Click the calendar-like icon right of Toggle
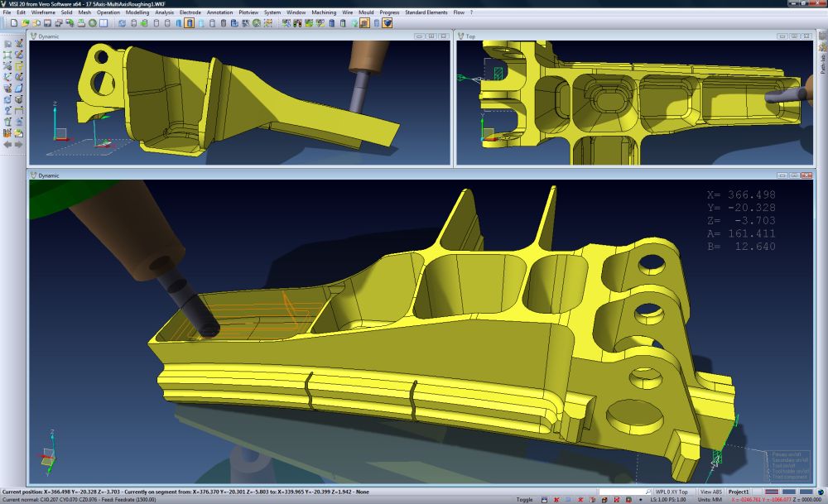Screen dimensions: 828x504 [x=545, y=499]
